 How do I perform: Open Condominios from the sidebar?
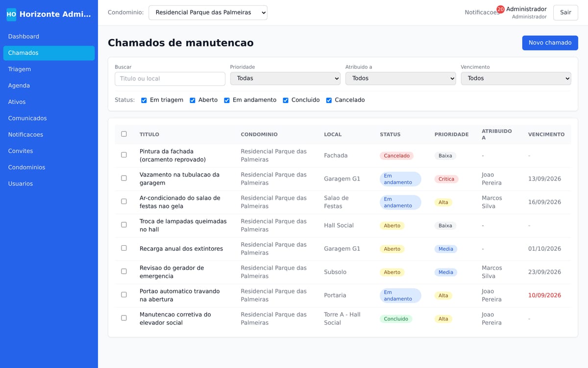[49, 167]
